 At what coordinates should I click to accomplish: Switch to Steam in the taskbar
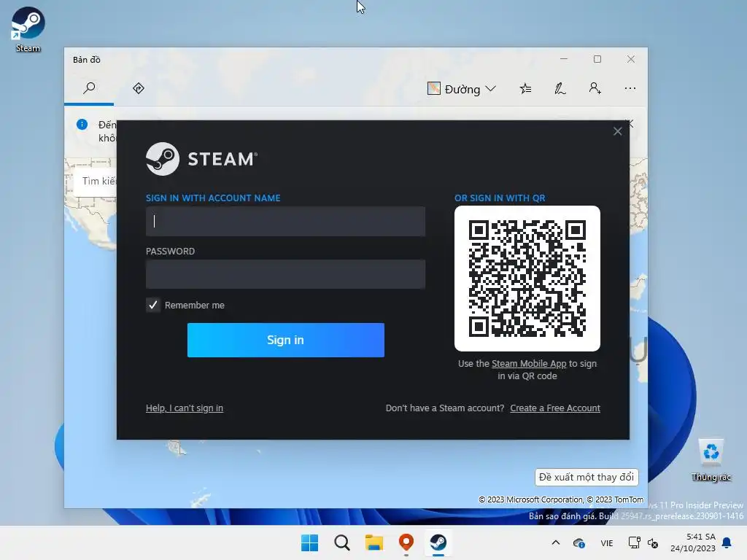point(438,542)
